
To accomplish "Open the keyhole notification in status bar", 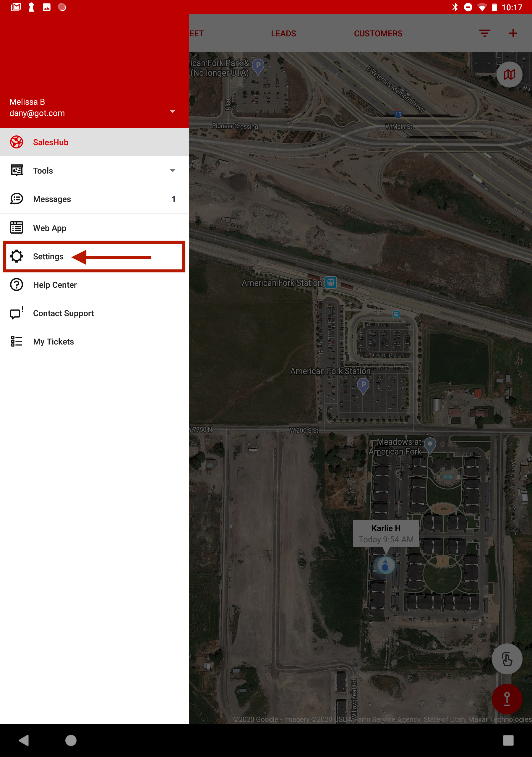I will tap(31, 7).
